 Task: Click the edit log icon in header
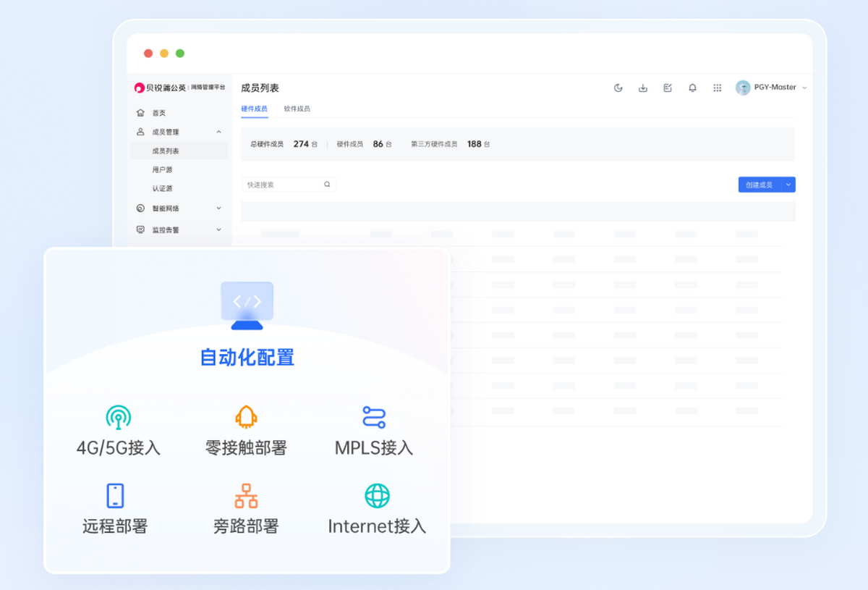click(x=667, y=87)
